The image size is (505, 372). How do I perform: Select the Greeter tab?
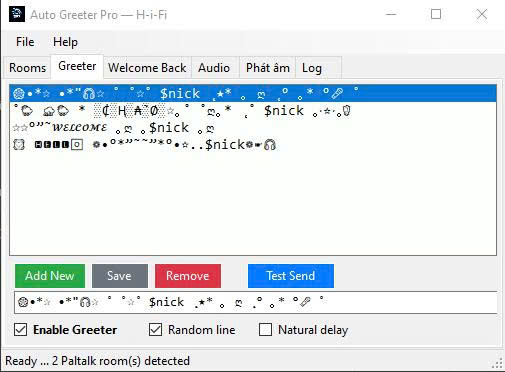point(77,66)
